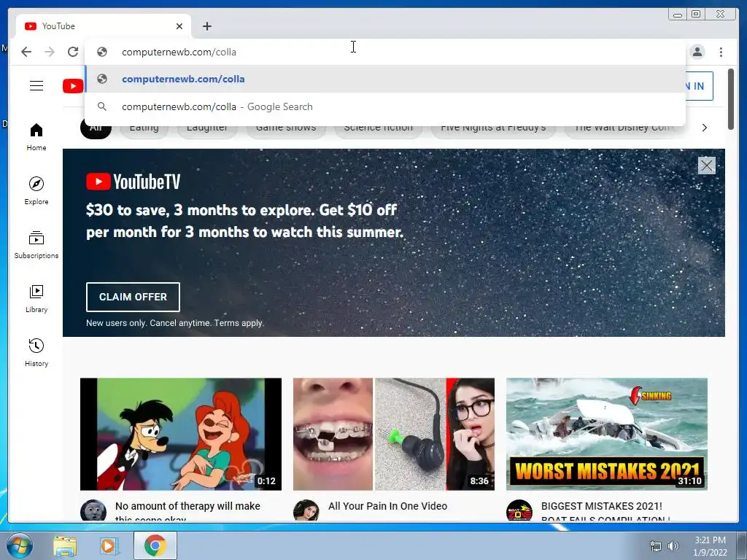Click the YouTubeTV logo in the banner

[x=133, y=182]
